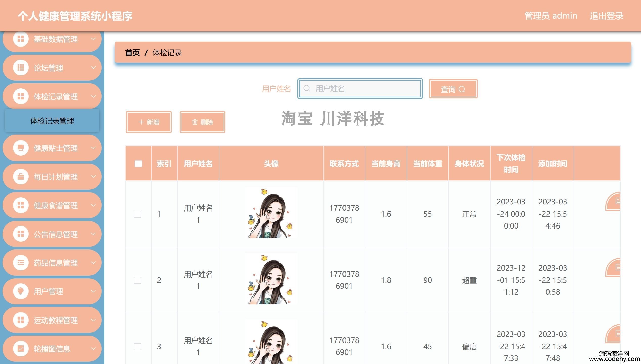Open the 健康贴士管理 menu label
Screen dimensions: 641x364
point(56,148)
